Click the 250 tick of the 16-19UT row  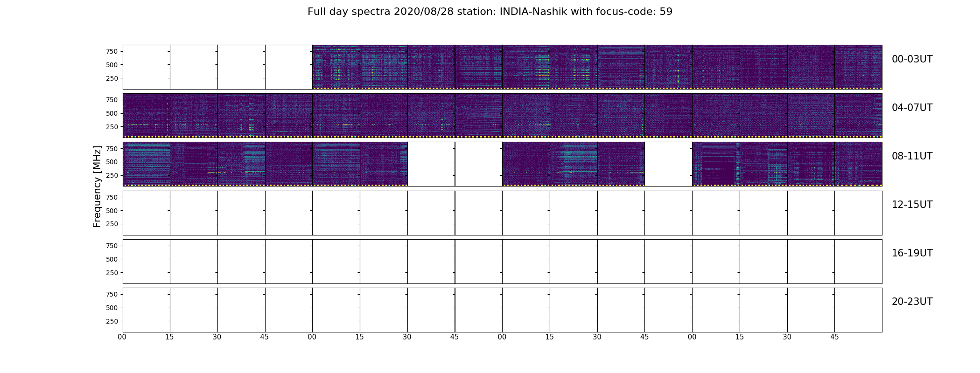(112, 273)
